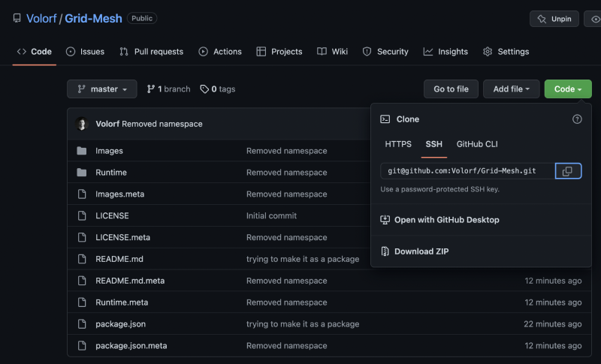Viewport: 601px width, 364px height.
Task: Select the SSH clone tab
Action: [x=434, y=144]
